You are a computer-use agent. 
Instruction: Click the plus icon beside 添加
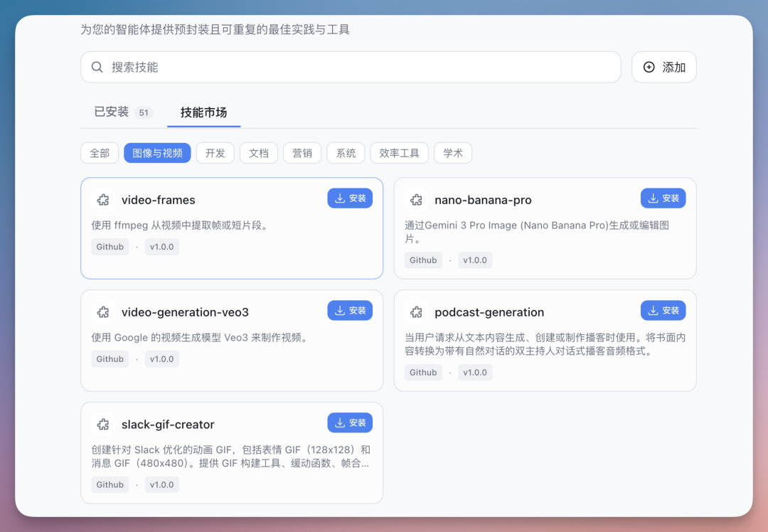648,66
